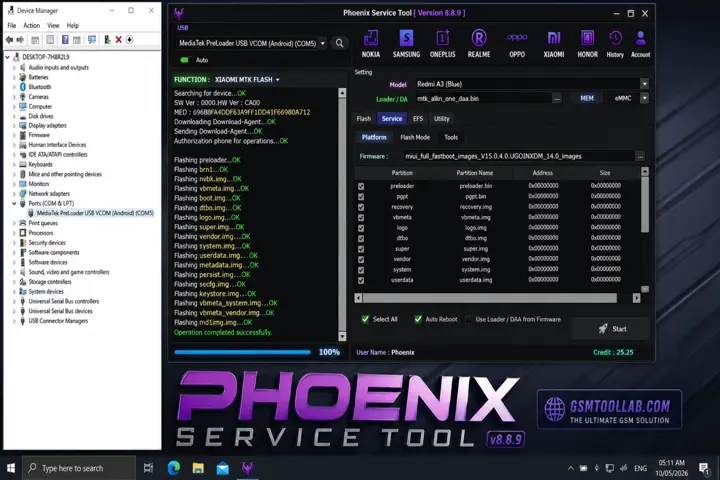Click the taskbar search box
The height and width of the screenshot is (480, 720).
pyautogui.click(x=79, y=468)
